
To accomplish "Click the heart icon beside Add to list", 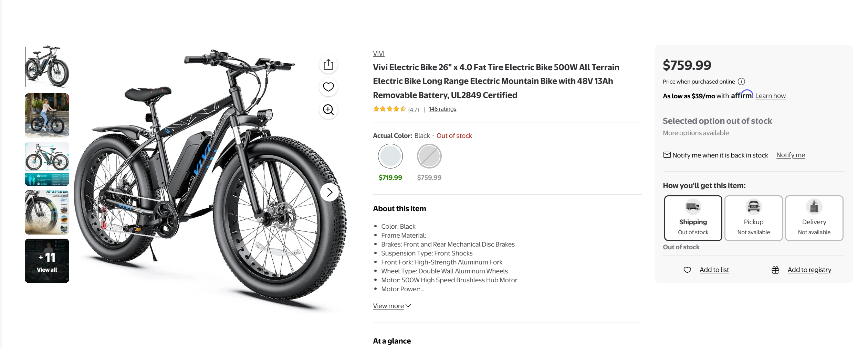I will 687,270.
